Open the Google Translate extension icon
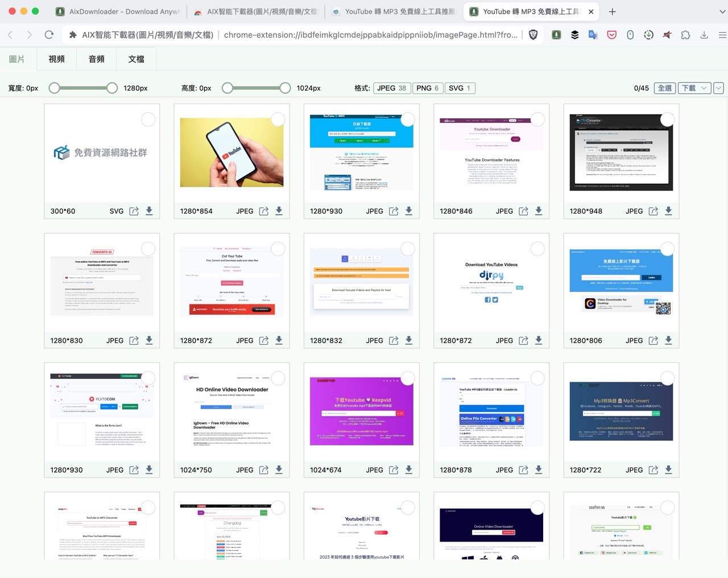 pyautogui.click(x=593, y=35)
